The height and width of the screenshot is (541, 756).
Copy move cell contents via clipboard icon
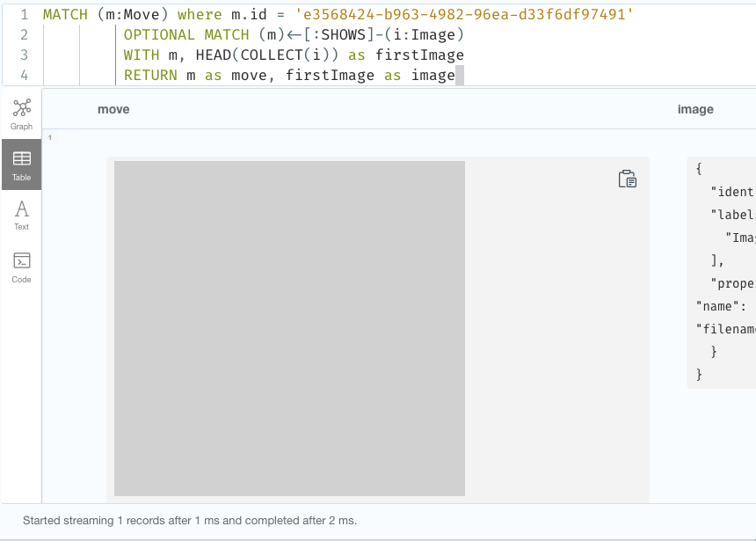[628, 179]
